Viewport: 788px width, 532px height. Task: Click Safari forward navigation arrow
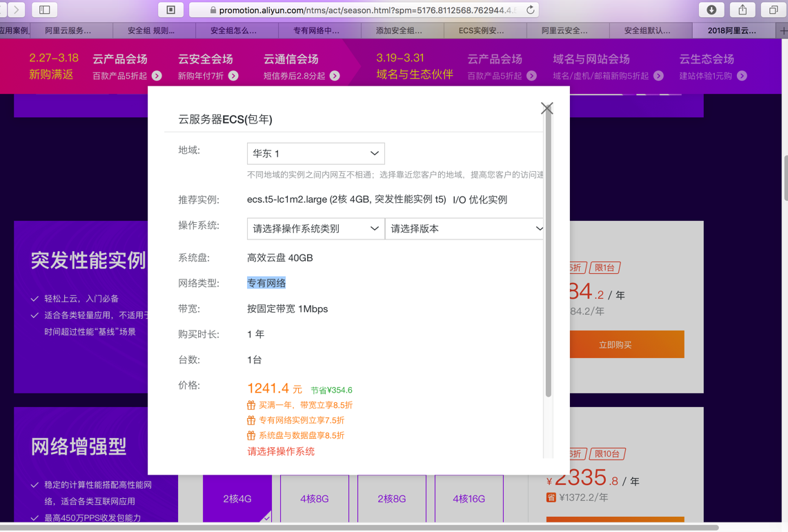tap(16, 10)
